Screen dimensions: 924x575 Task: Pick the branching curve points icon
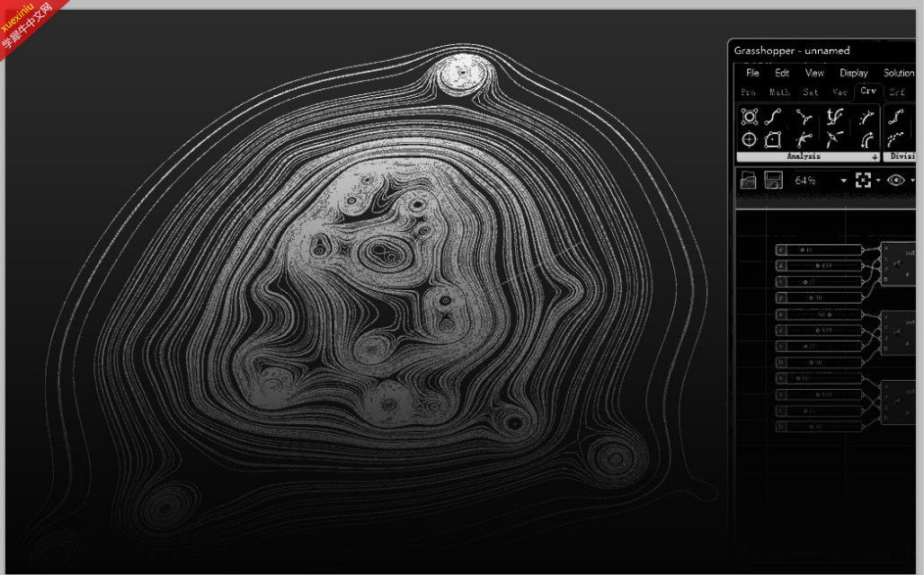pos(804,117)
